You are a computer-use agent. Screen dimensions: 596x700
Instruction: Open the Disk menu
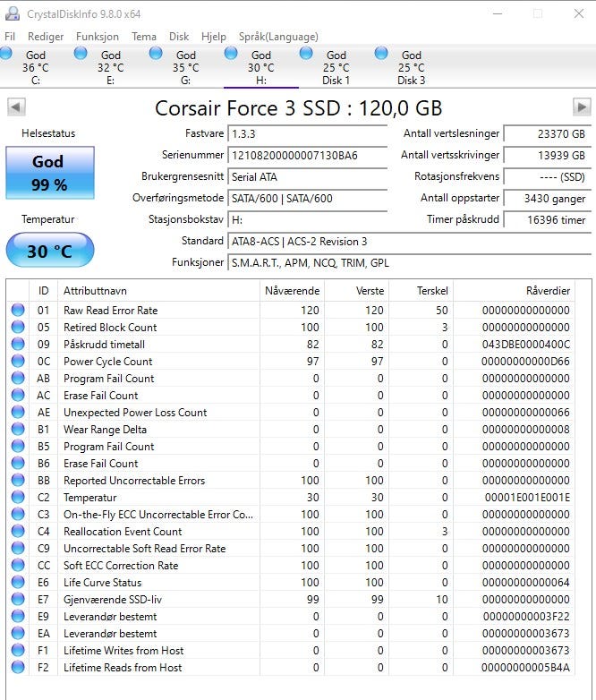tap(179, 37)
